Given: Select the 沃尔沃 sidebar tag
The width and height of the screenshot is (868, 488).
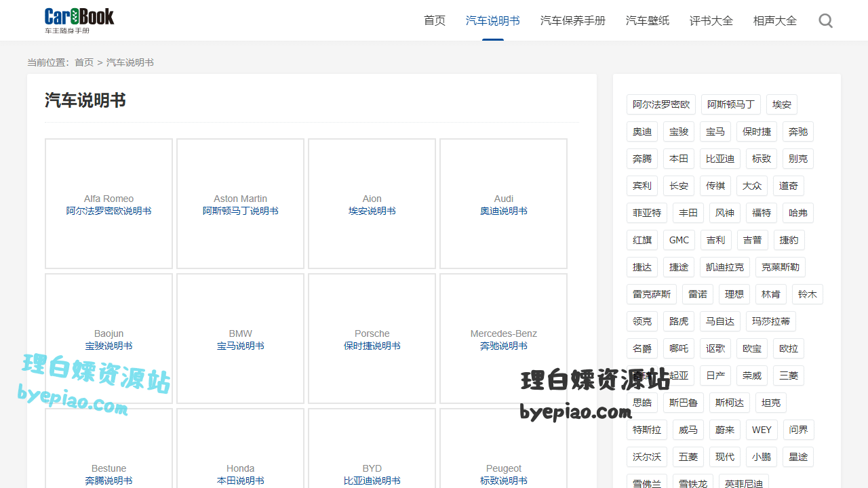Looking at the screenshot, I should 647,457.
